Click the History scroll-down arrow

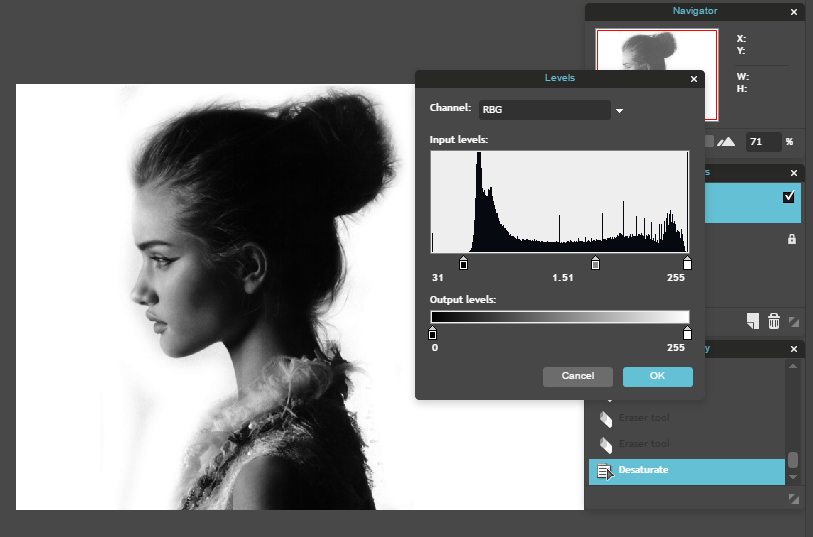click(x=793, y=476)
